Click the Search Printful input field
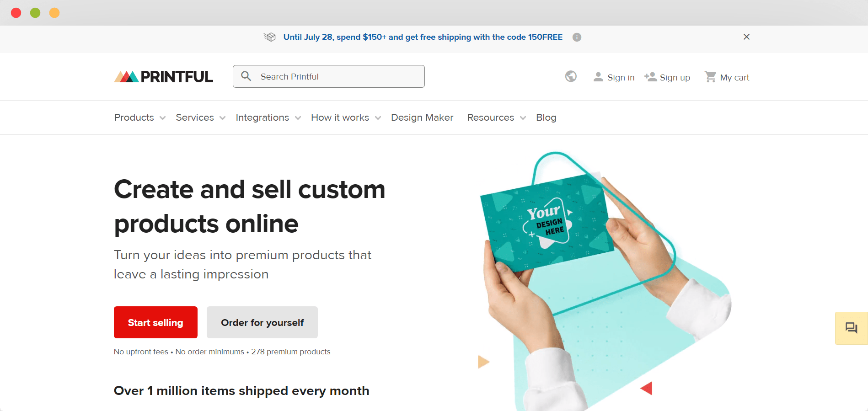868x411 pixels. [329, 76]
